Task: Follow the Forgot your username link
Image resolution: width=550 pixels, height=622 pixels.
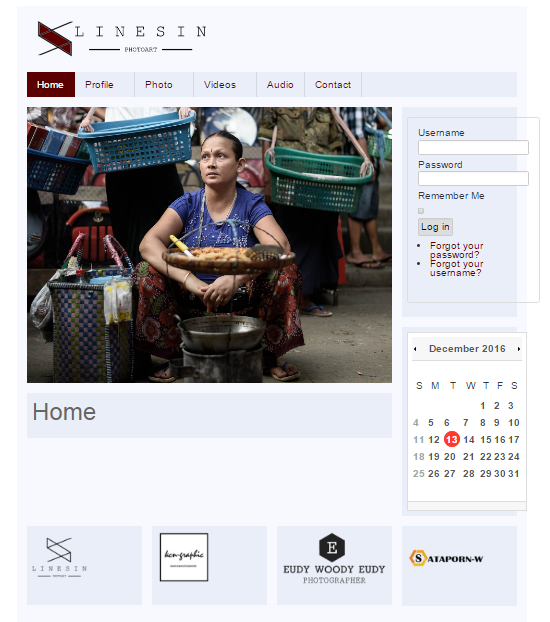Action: (x=457, y=269)
